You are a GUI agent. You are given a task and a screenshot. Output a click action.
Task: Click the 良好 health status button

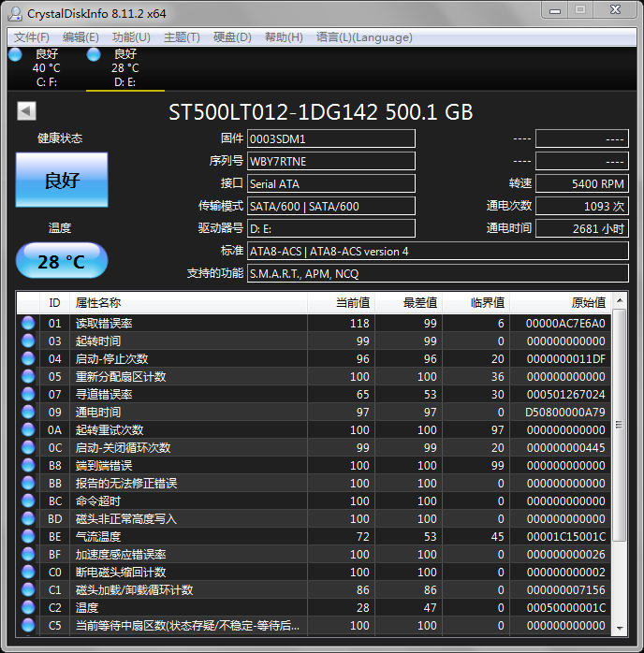click(x=62, y=180)
